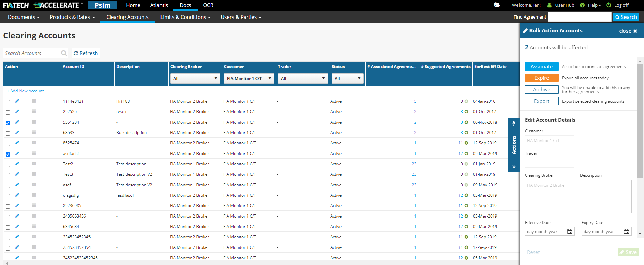
Task: Click the scroll up arrow in panel
Action: coord(640,61)
